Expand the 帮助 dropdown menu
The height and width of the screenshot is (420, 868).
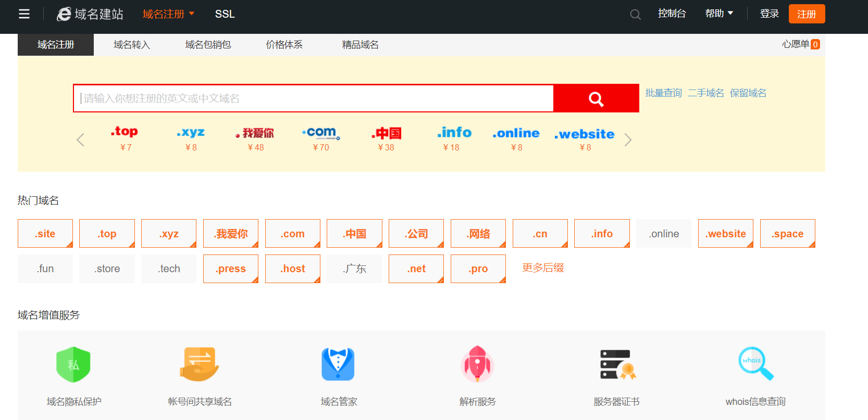click(719, 14)
